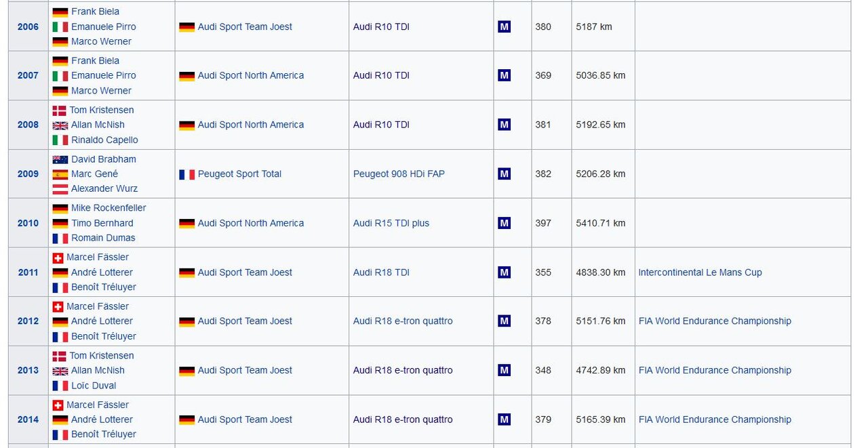Click the Spanish flag beside Marc Gené
The width and height of the screenshot is (868, 448).
click(x=60, y=174)
